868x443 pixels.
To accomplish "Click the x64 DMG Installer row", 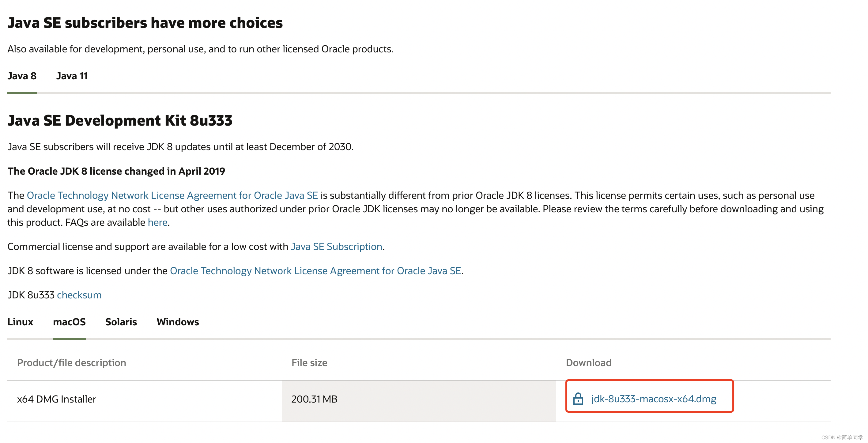I will (57, 399).
